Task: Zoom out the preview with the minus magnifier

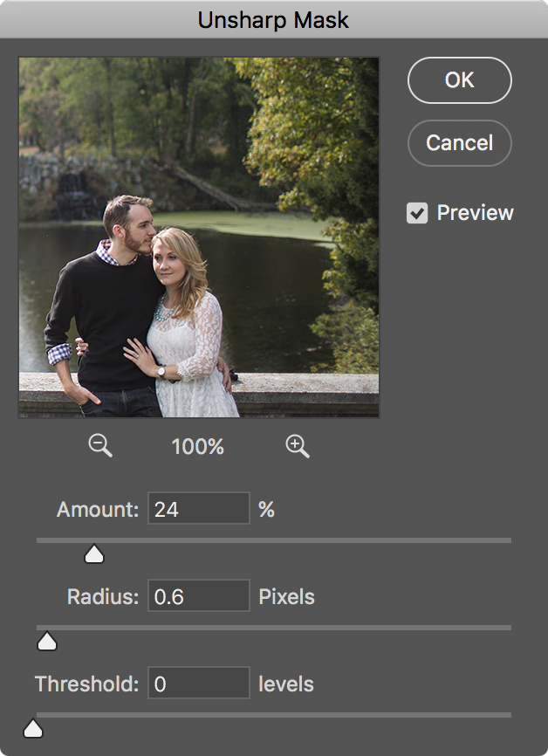Action: 100,445
